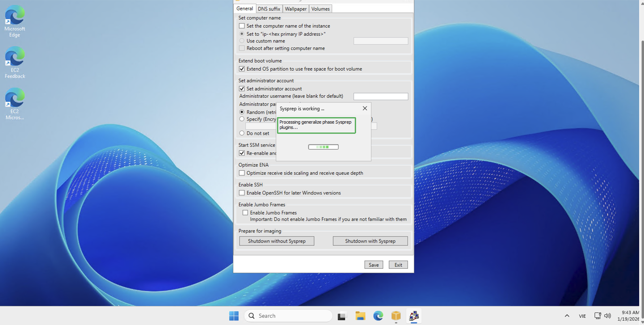Viewport: 644px width, 325px height.
Task: Open the Volumes tab
Action: click(320, 9)
